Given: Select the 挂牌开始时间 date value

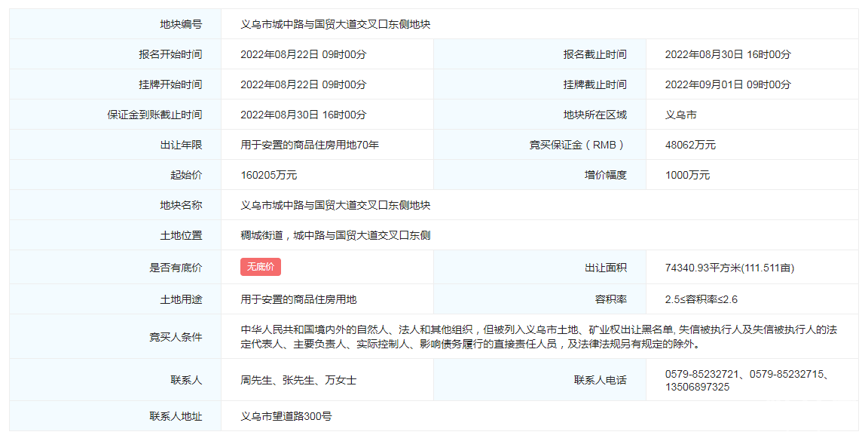Looking at the screenshot, I should click(303, 84).
